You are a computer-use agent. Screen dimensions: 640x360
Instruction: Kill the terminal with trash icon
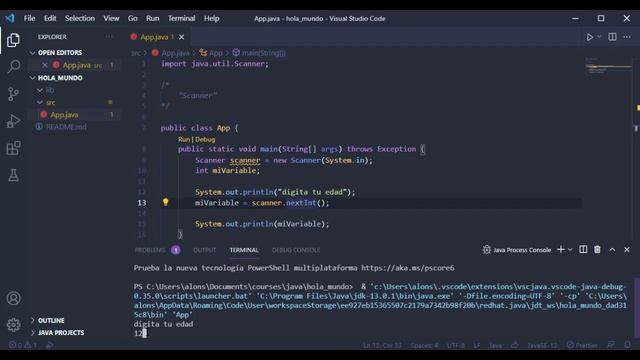(x=597, y=249)
